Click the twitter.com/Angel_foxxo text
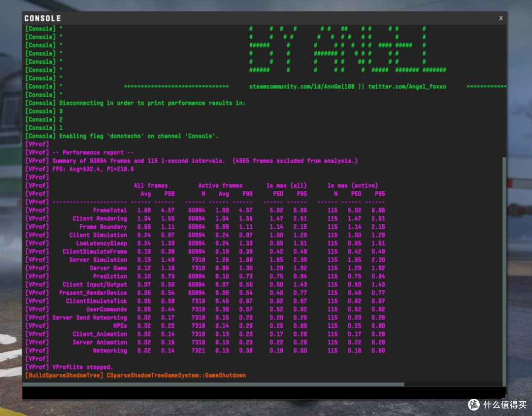Image resolution: width=532 pixels, height=416 pixels. (x=407, y=86)
